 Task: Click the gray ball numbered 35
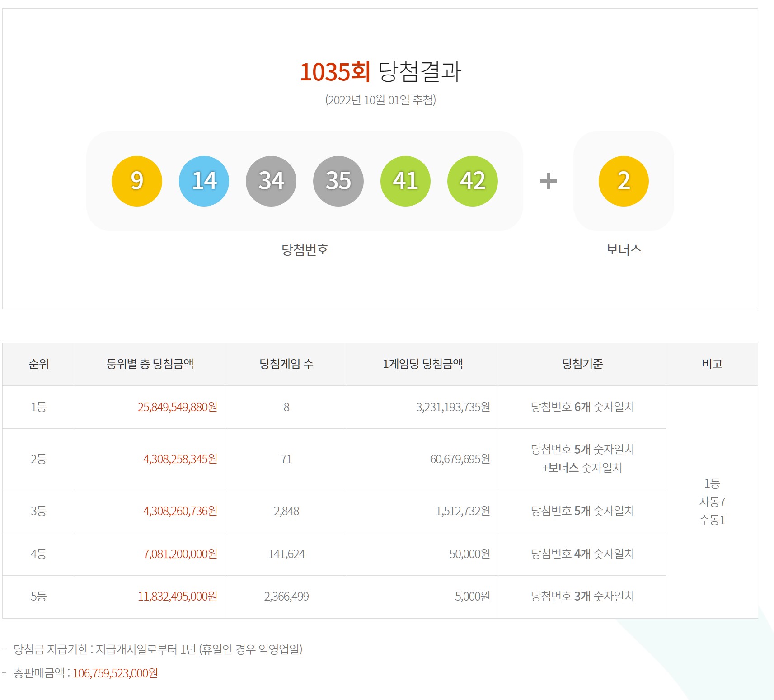(x=338, y=181)
